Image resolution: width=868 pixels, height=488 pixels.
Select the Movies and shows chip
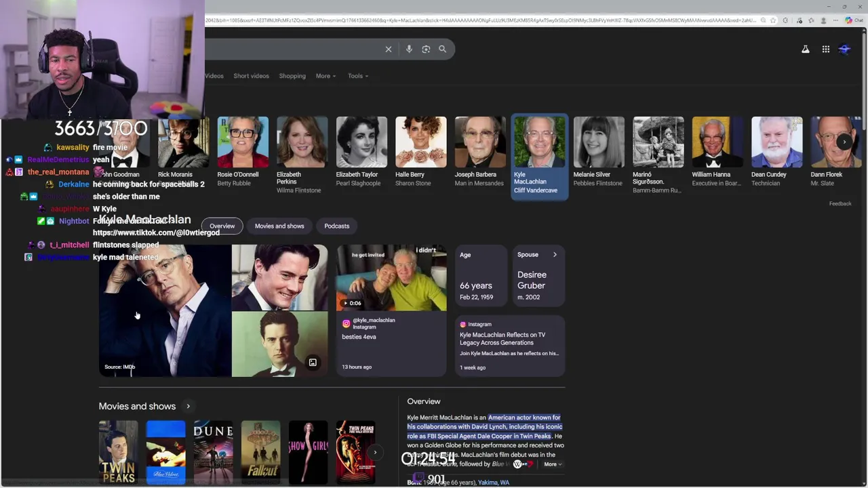(x=279, y=226)
